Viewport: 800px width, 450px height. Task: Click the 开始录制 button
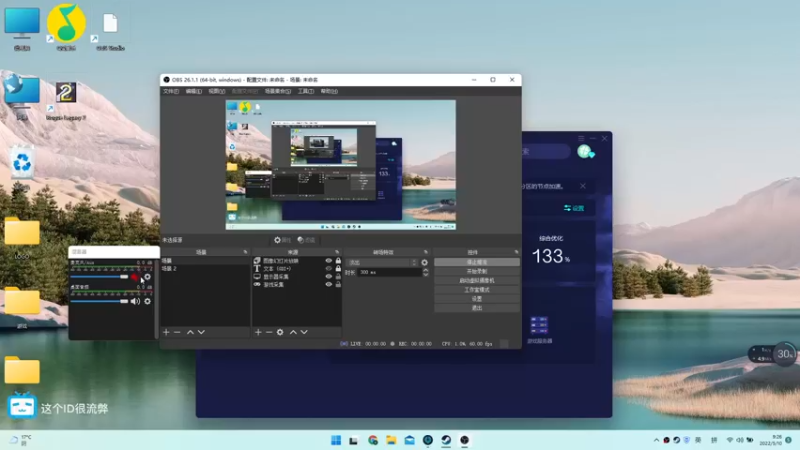(x=476, y=271)
